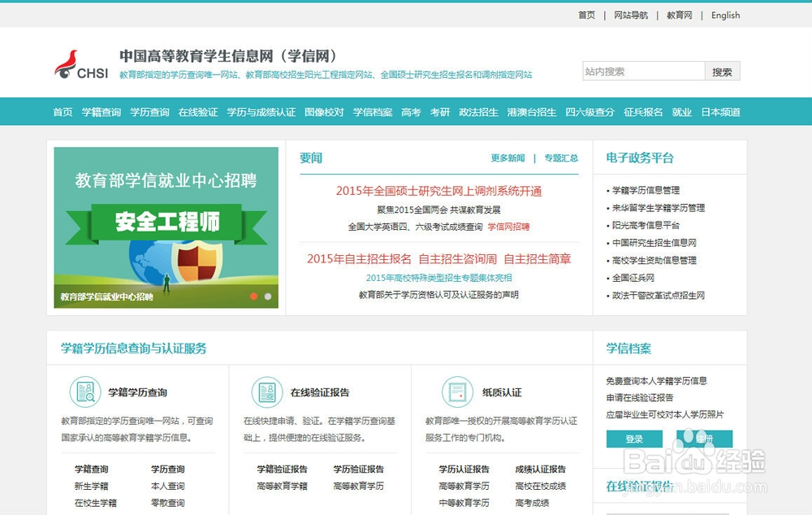The width and height of the screenshot is (812, 515).
Task: Open 学籍学历信息管理 platform link
Action: click(x=646, y=190)
